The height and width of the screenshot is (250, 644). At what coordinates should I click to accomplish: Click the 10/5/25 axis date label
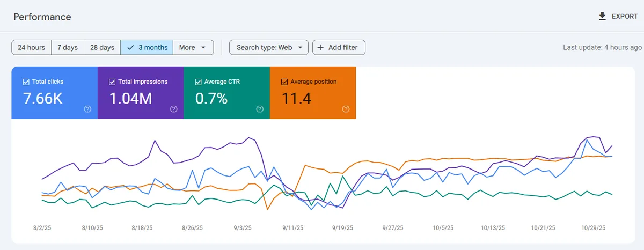[442, 228]
